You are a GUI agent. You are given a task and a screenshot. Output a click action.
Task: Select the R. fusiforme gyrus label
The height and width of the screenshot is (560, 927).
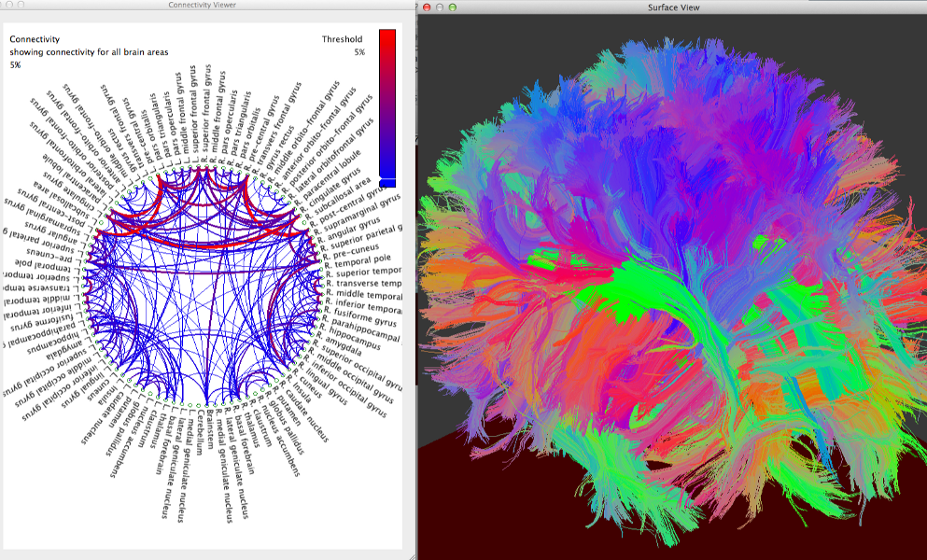[x=360, y=317]
